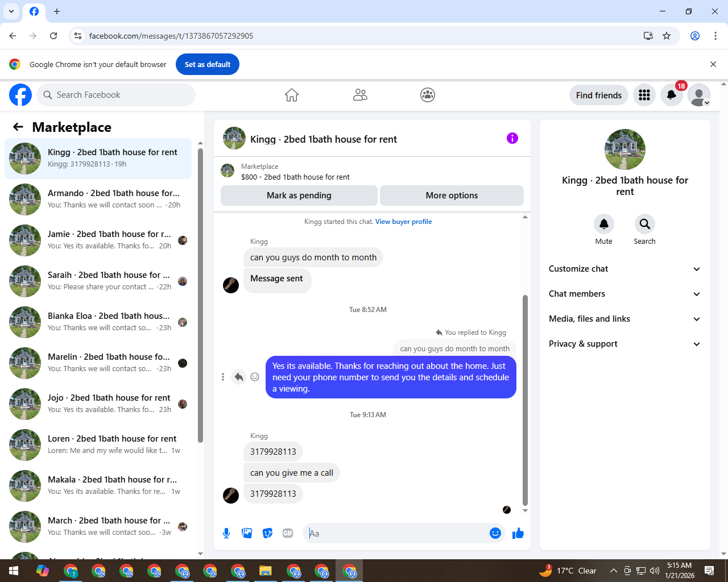Open Makala 2bed 1bath conversation
Image resolution: width=728 pixels, height=582 pixels.
coord(98,485)
